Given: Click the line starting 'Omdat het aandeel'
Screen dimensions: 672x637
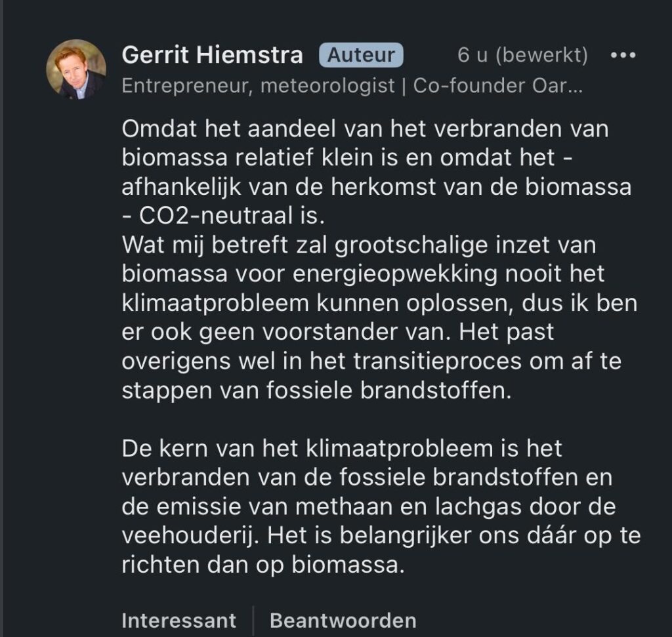Looking at the screenshot, I should pyautogui.click(x=365, y=129).
